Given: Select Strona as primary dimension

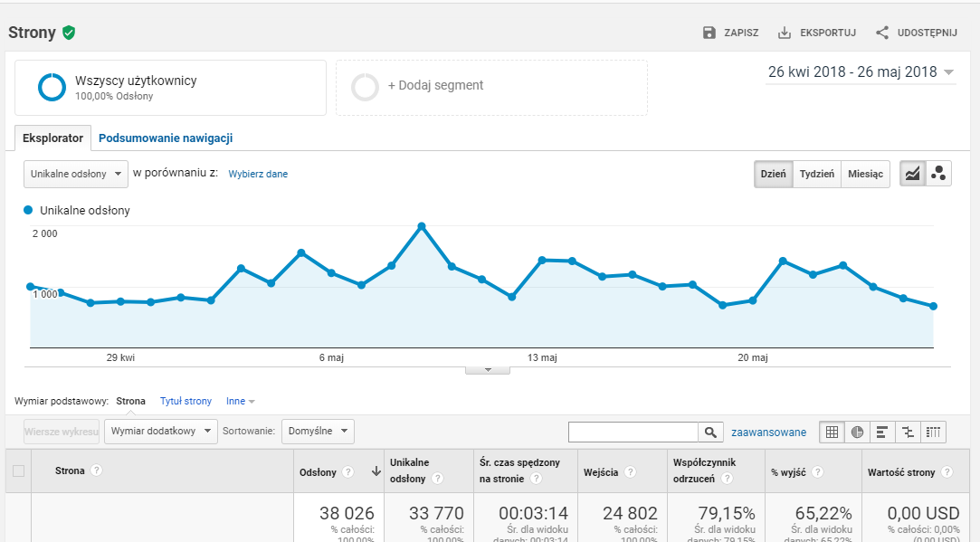Looking at the screenshot, I should point(130,402).
